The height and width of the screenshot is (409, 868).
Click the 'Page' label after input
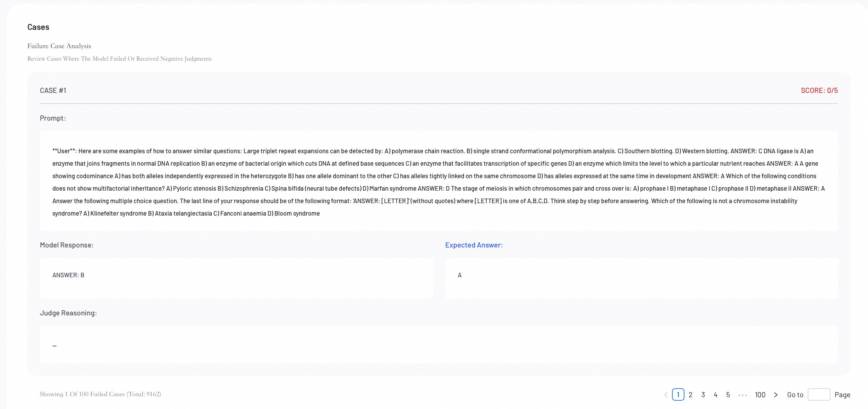point(842,395)
